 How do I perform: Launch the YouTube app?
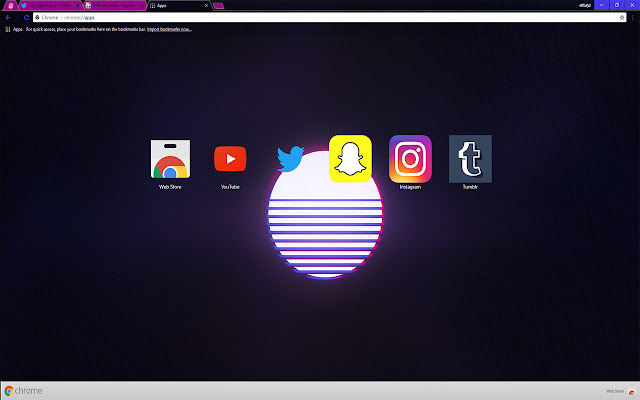pos(230,159)
